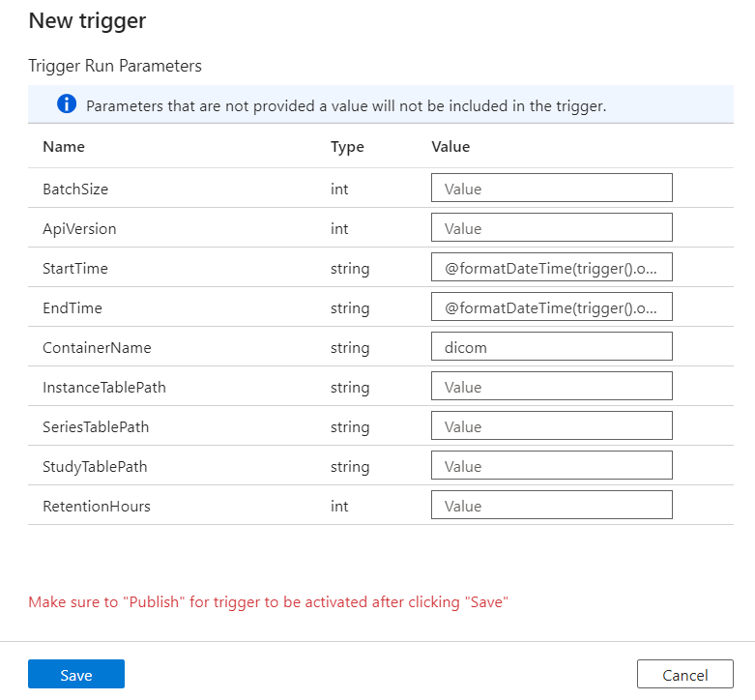Edit the StartTime expression field
Screen dimensions: 755x700
point(551,268)
